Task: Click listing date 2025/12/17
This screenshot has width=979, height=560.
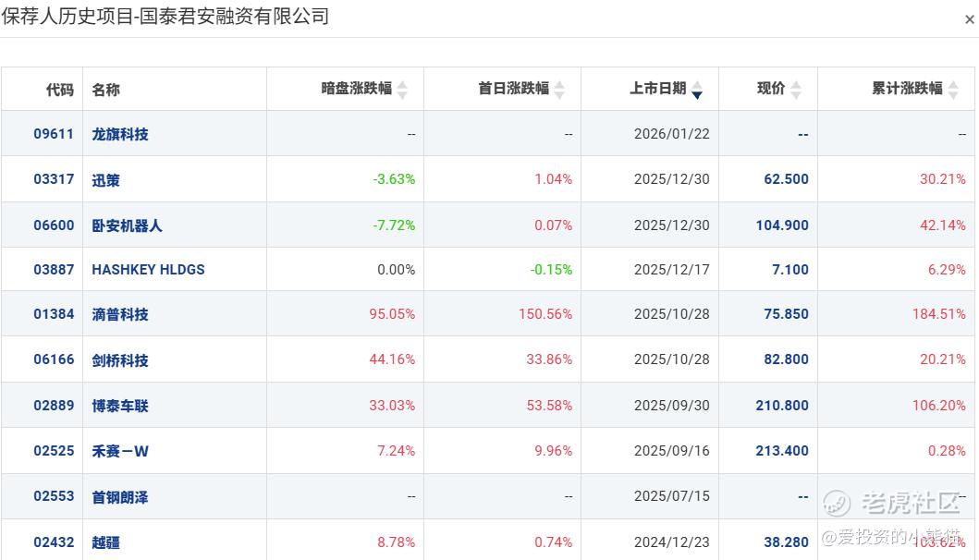Action: point(672,270)
